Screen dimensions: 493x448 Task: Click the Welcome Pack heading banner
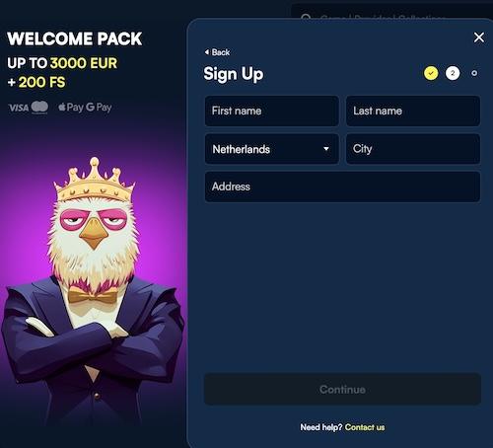[x=75, y=38]
